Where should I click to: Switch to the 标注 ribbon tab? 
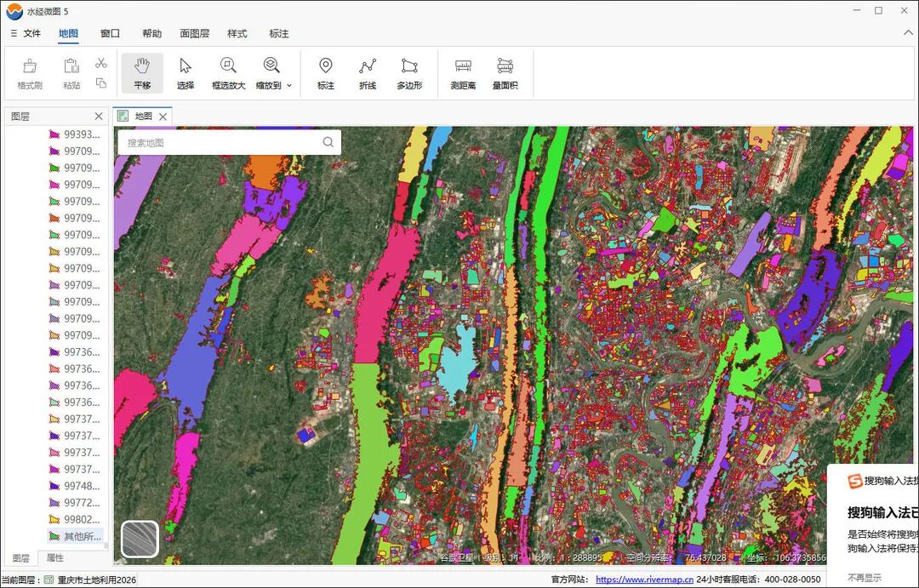pos(279,33)
